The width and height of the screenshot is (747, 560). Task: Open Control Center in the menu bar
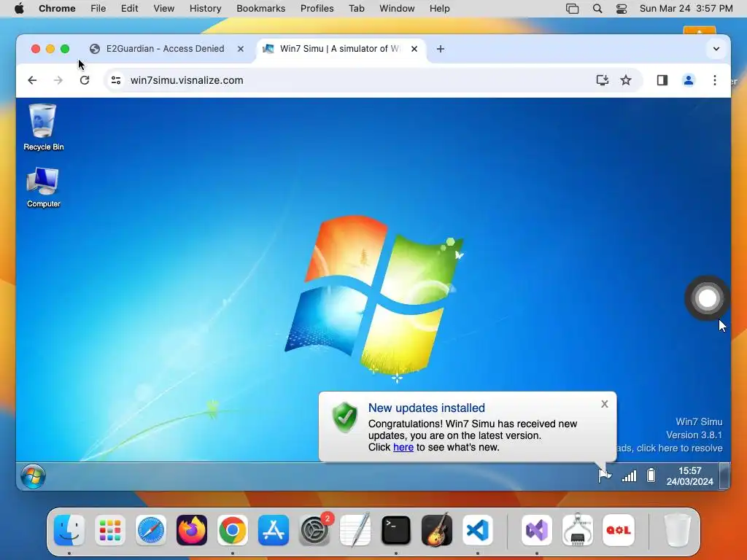(622, 9)
